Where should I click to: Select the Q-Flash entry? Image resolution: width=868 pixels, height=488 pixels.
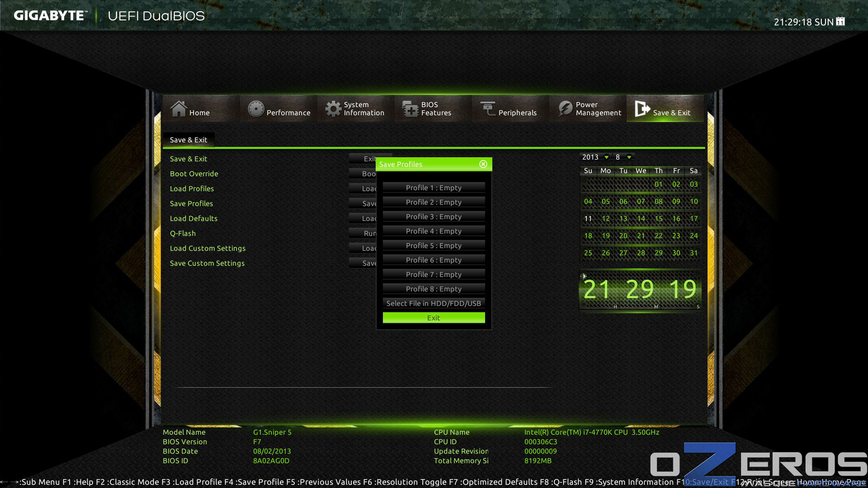tap(183, 234)
